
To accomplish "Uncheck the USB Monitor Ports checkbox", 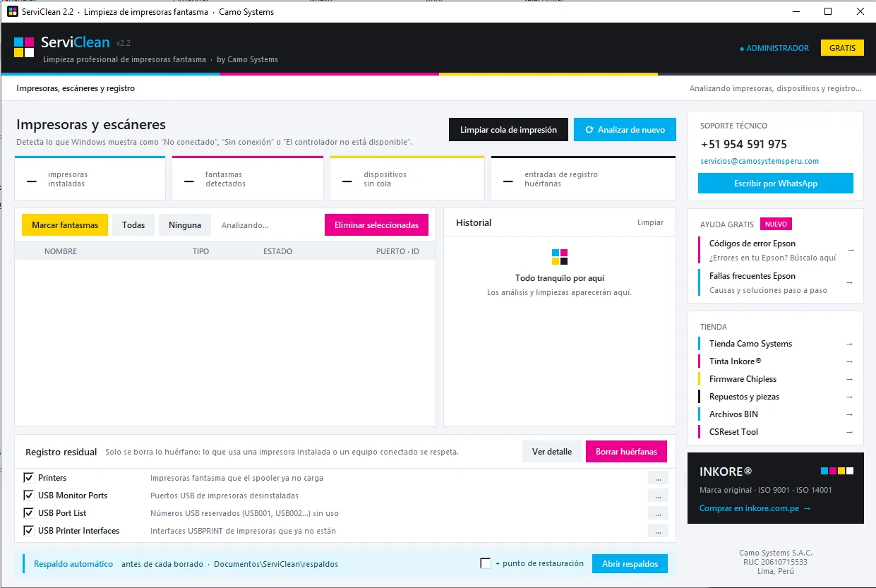I will tap(29, 496).
